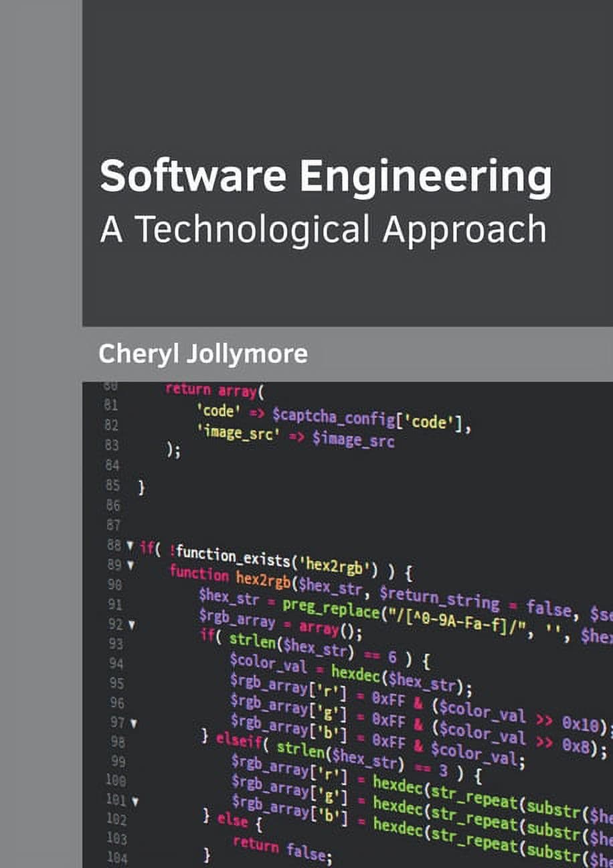Click line number 104 in the gutter
This screenshot has height=868, width=613.
116,858
